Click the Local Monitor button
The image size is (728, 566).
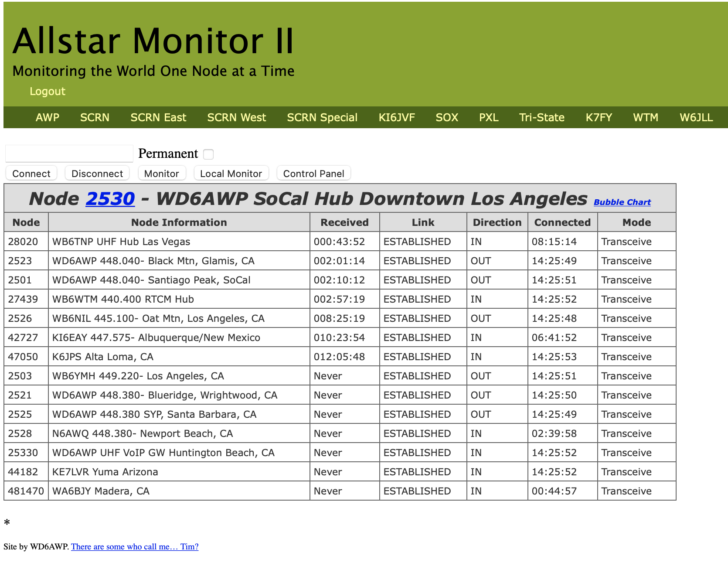[231, 174]
